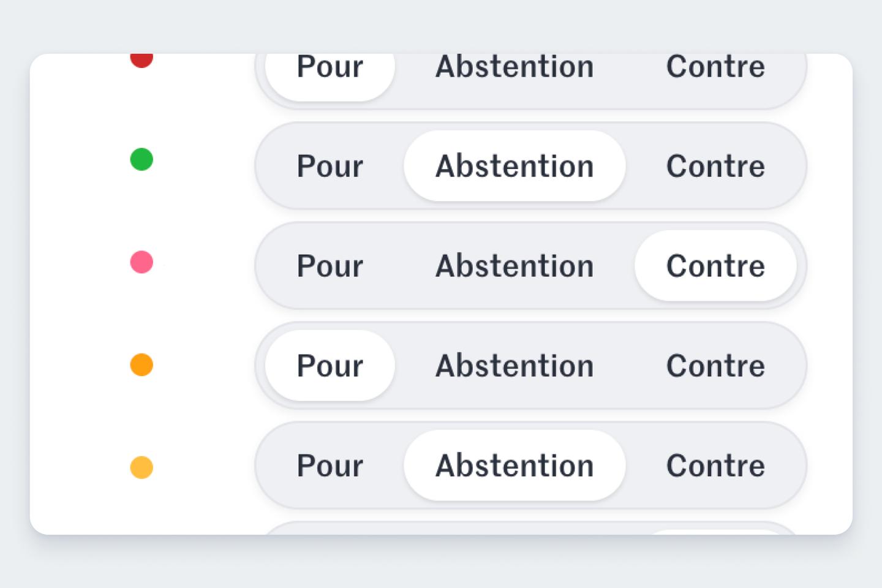Click the pink status dot
This screenshot has width=882, height=588.
pos(141,262)
